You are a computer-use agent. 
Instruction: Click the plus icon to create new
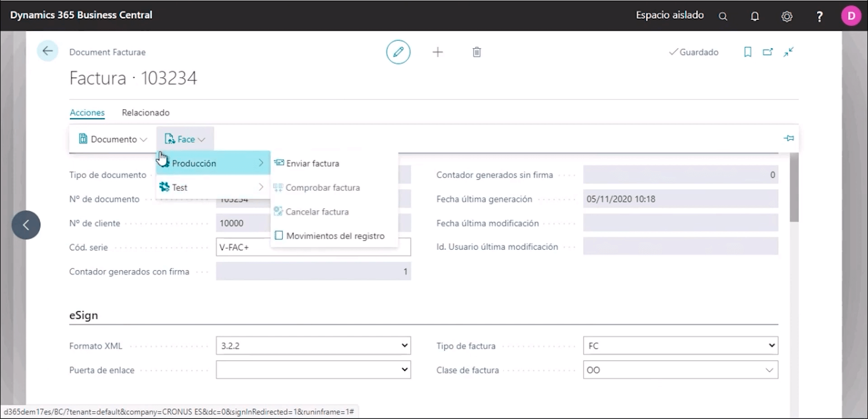point(437,52)
